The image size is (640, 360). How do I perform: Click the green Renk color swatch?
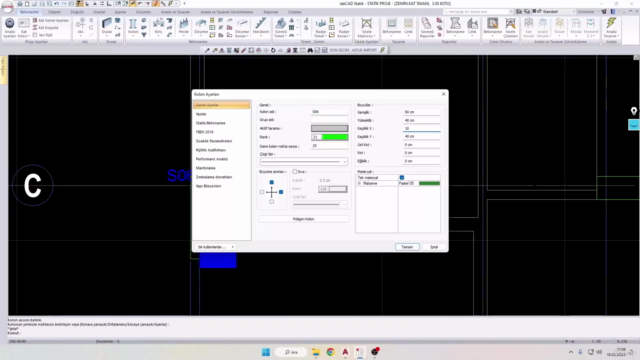point(335,137)
